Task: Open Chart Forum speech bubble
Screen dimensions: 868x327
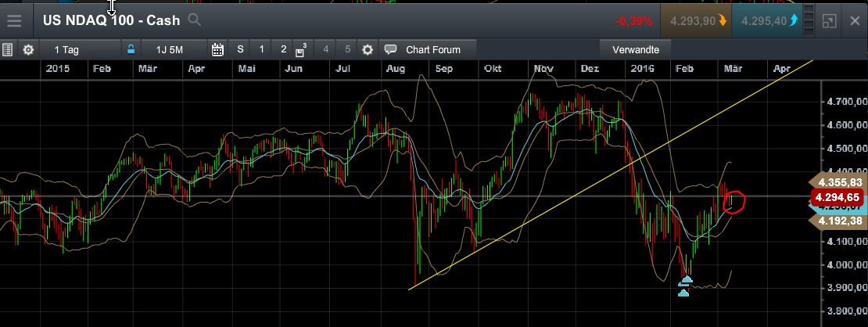Action: click(391, 49)
